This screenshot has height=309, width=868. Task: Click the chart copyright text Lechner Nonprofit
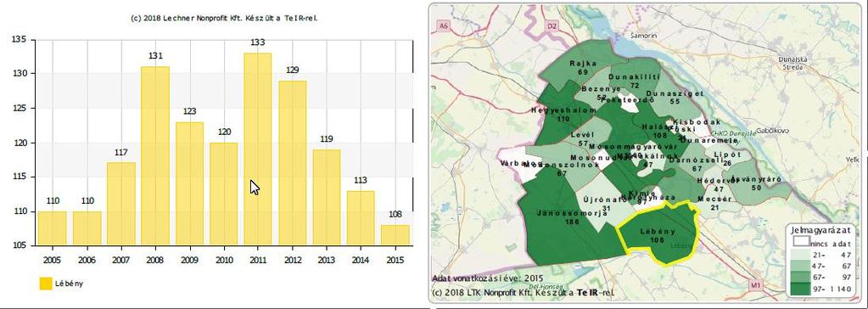pos(224,19)
